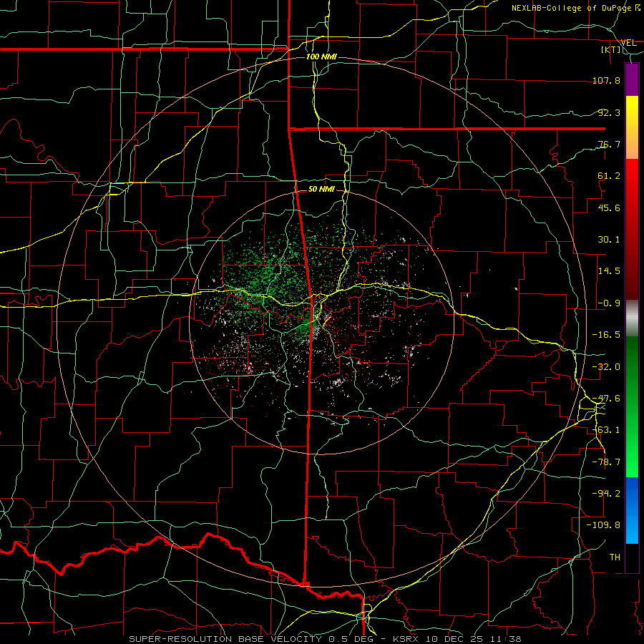This screenshot has width=644, height=644.
Task: Click the -0.9 velocity scale value
Action: tap(609, 303)
